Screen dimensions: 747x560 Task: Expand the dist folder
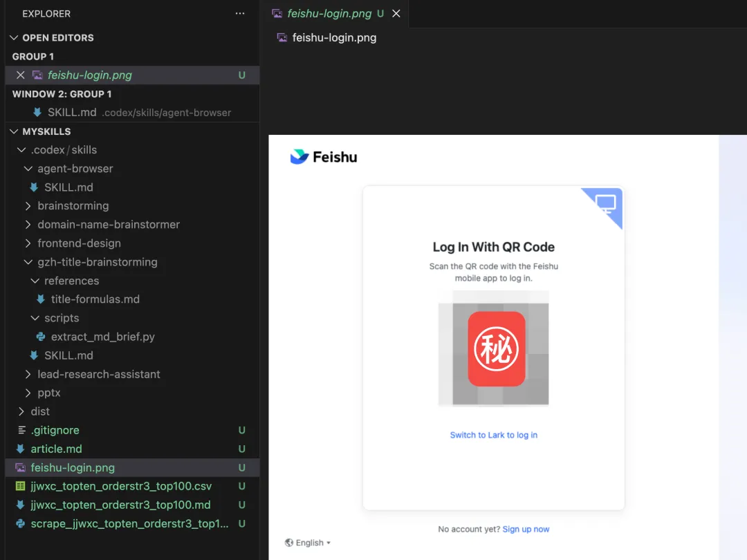(40, 411)
